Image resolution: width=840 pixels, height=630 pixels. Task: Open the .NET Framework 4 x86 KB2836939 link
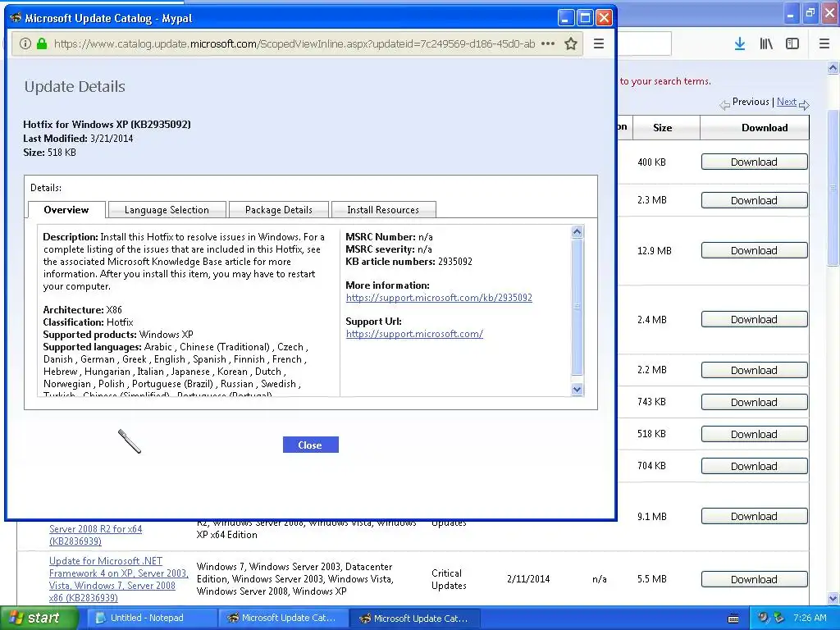coord(118,579)
